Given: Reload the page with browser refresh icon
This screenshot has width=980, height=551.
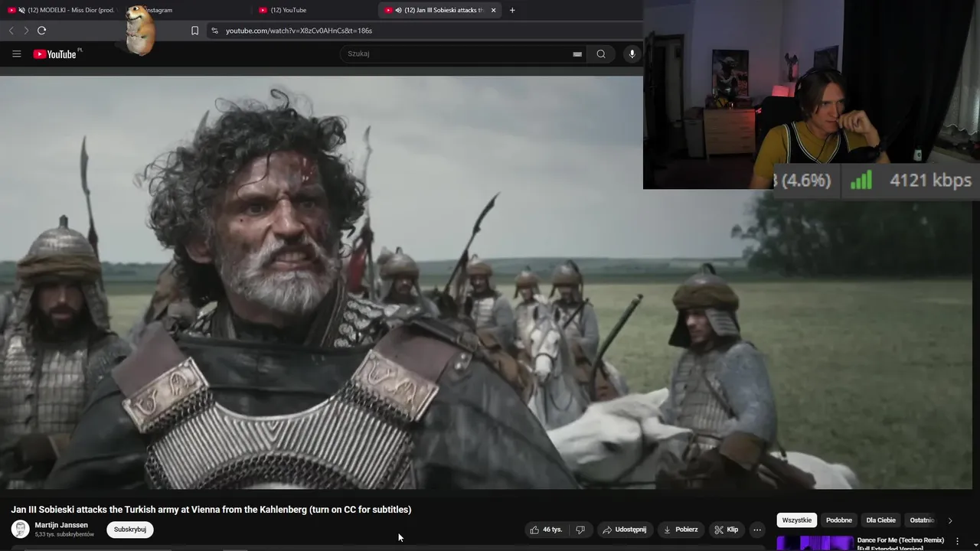Looking at the screenshot, I should click(x=41, y=31).
